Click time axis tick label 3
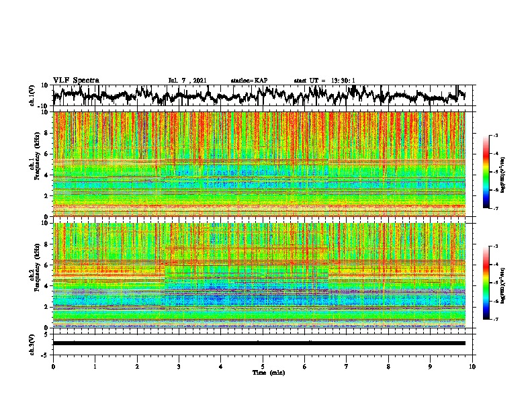The image size is (532, 411). [179, 367]
